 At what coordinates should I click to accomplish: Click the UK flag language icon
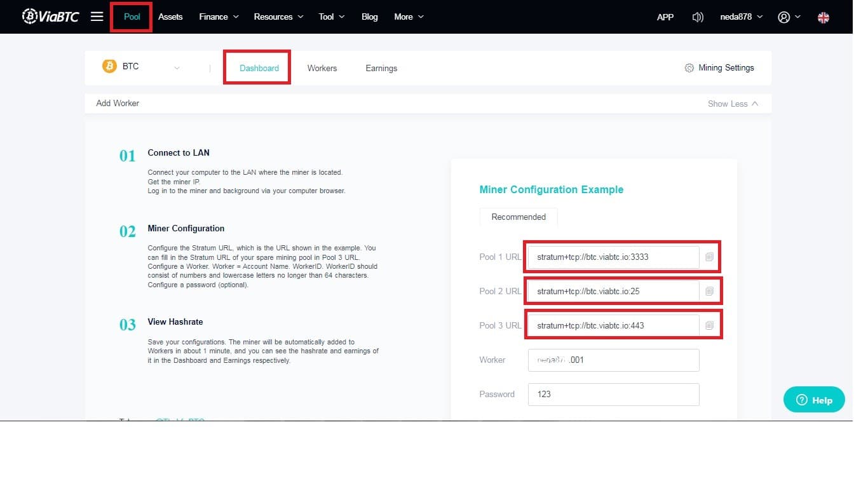[x=824, y=17]
